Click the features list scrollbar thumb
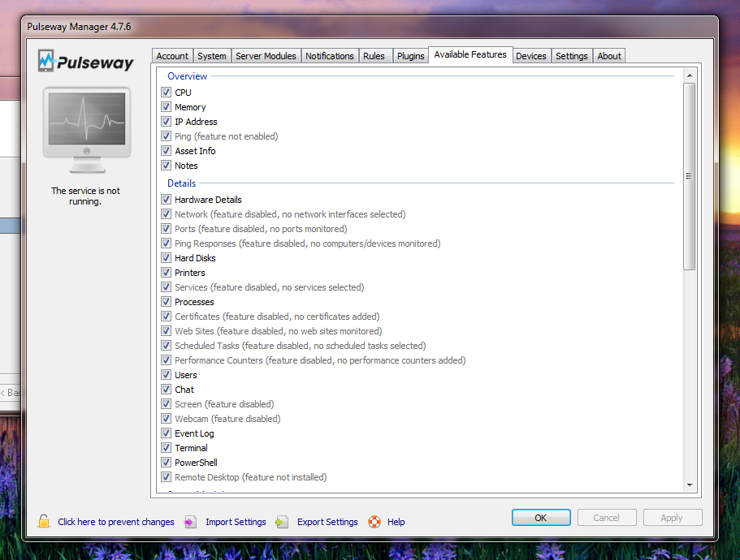The image size is (740, 560). tap(690, 176)
